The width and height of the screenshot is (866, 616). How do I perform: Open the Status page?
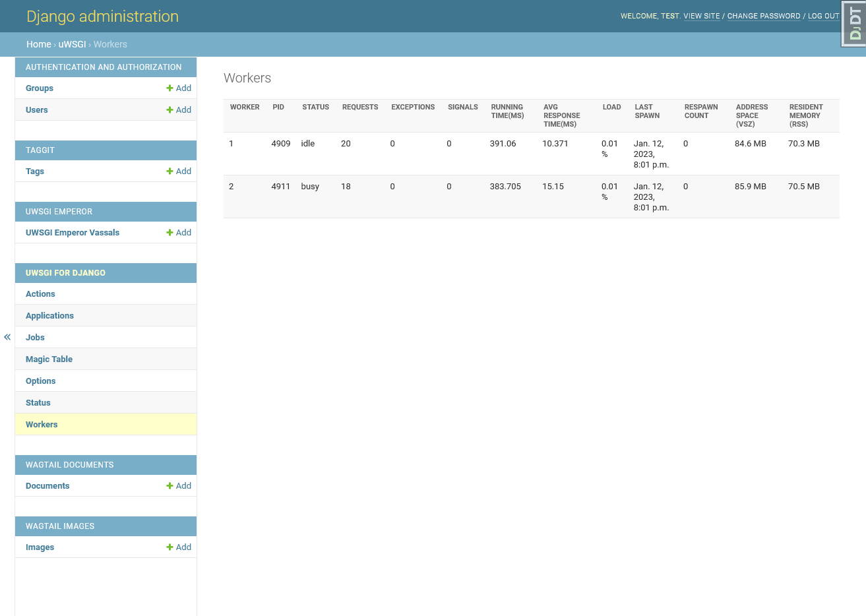pyautogui.click(x=38, y=403)
